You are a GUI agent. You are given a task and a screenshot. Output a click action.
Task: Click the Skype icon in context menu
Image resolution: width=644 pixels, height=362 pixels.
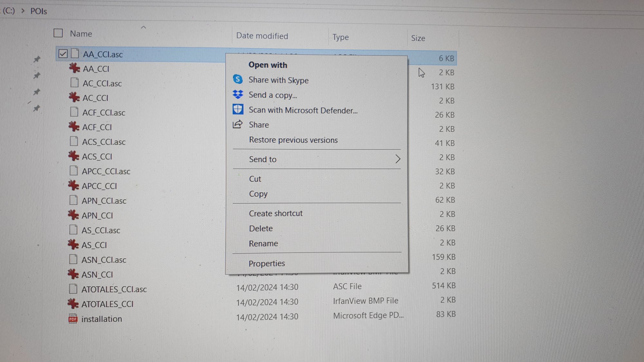point(238,79)
